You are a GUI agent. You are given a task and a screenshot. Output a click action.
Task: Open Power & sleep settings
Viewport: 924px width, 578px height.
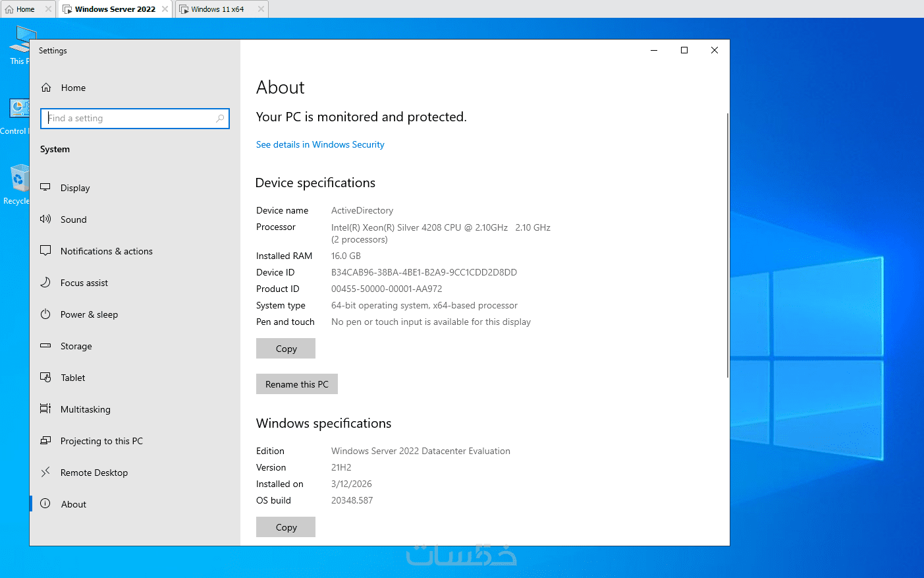point(135,314)
